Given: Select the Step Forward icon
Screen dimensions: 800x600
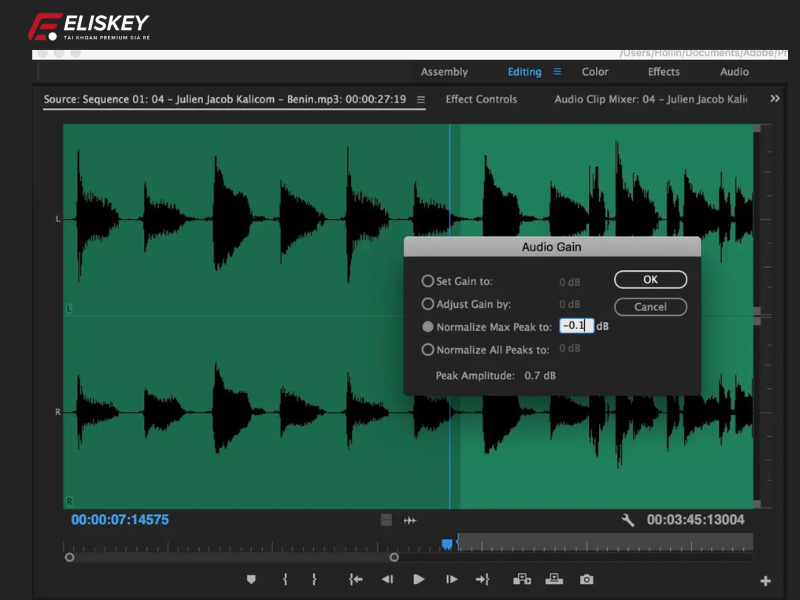Looking at the screenshot, I should [452, 578].
